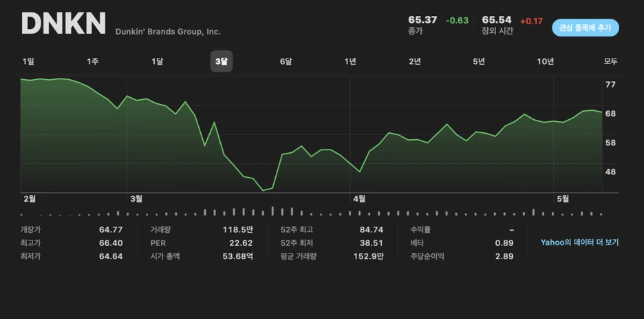The height and width of the screenshot is (319, 644).
Task: Click the 시가 총액 label
Action: (x=165, y=256)
